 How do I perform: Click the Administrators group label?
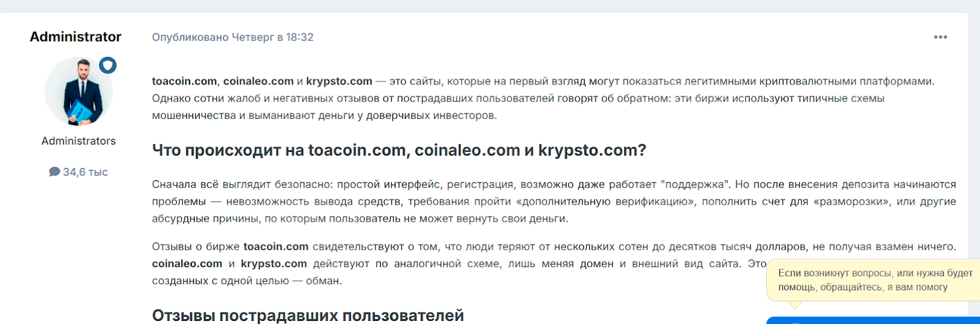click(x=78, y=141)
